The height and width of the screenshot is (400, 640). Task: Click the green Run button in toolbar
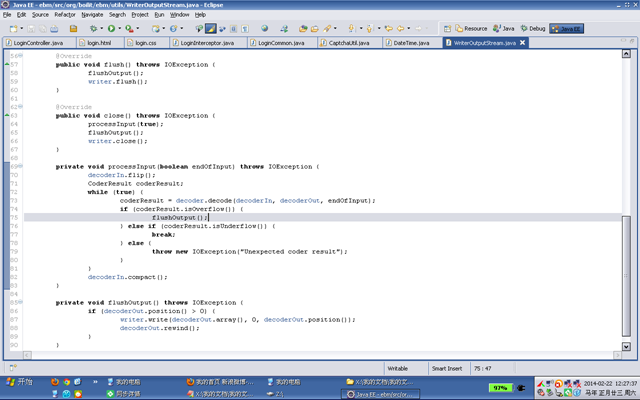[111, 29]
